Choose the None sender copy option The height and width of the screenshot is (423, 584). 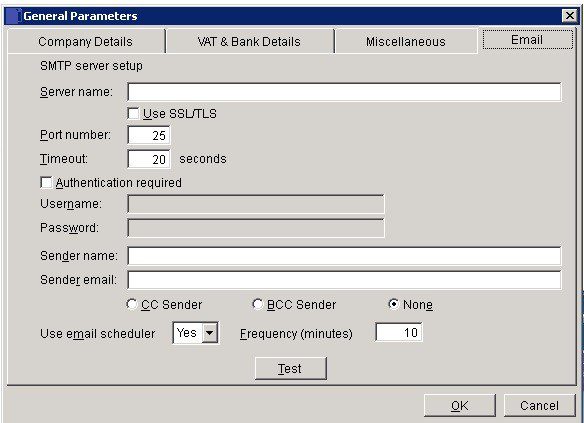(x=393, y=304)
